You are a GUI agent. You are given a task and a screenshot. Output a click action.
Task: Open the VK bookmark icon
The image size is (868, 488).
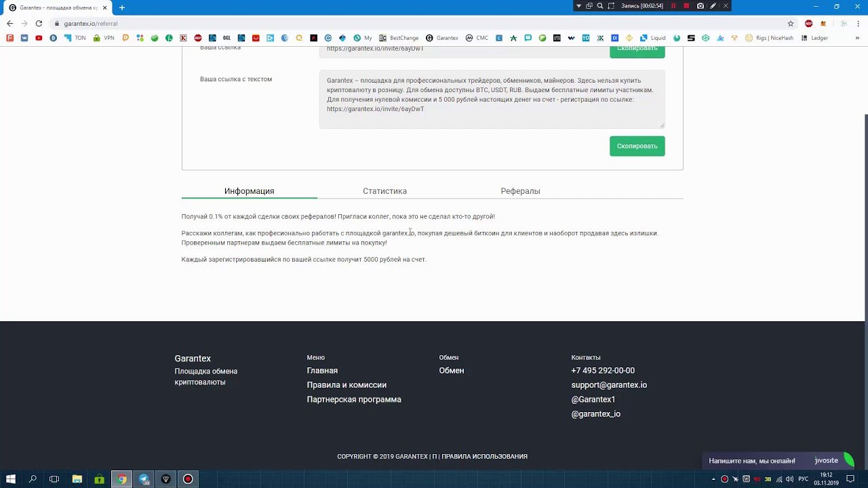(x=24, y=38)
